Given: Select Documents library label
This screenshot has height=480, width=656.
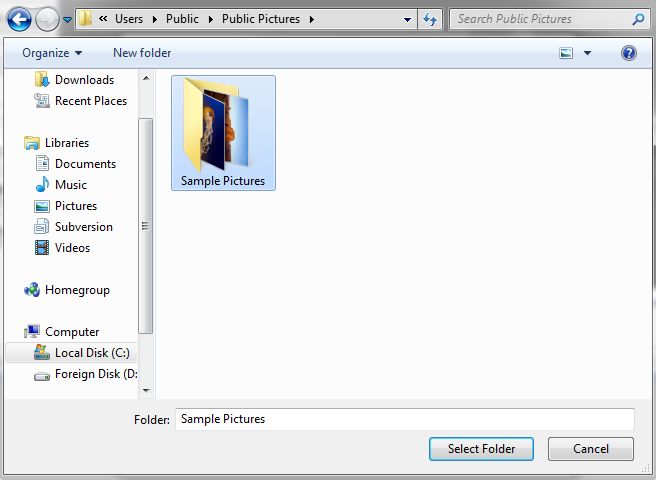Looking at the screenshot, I should click(x=85, y=164).
